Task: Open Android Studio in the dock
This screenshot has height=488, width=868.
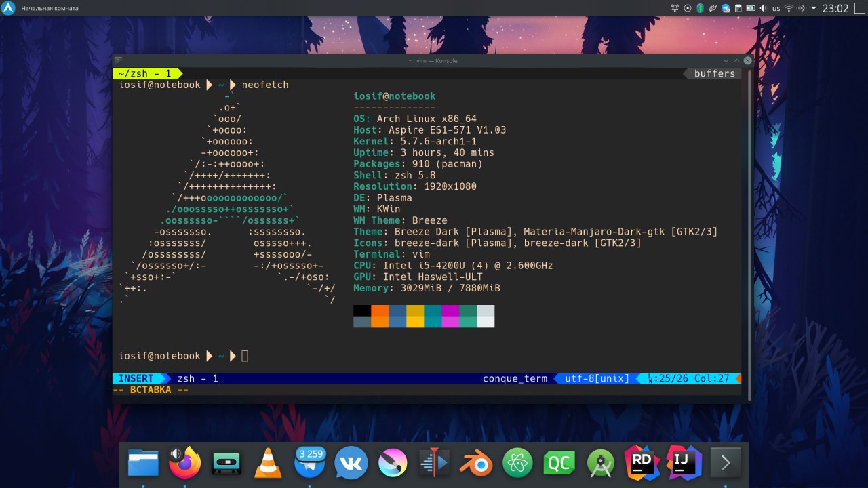Action: point(601,464)
